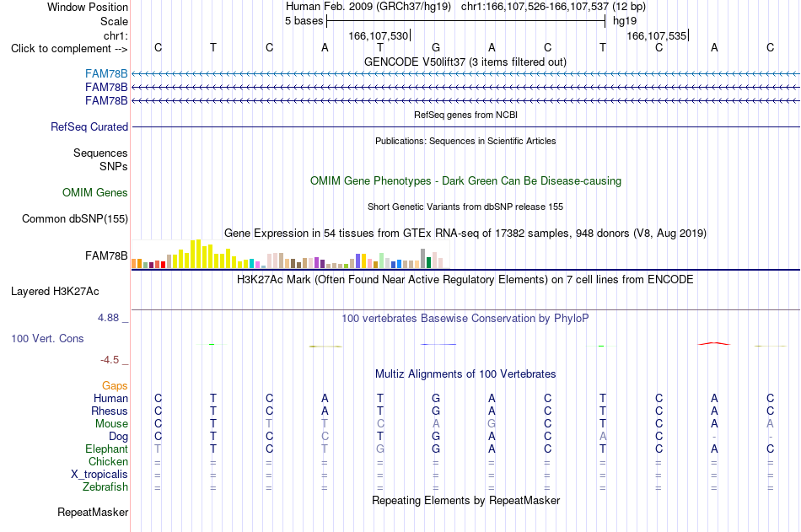Click 'Publications: Sequences in Scientific Articles' title
Image resolution: width=801 pixels, height=532 pixels.
point(465,141)
